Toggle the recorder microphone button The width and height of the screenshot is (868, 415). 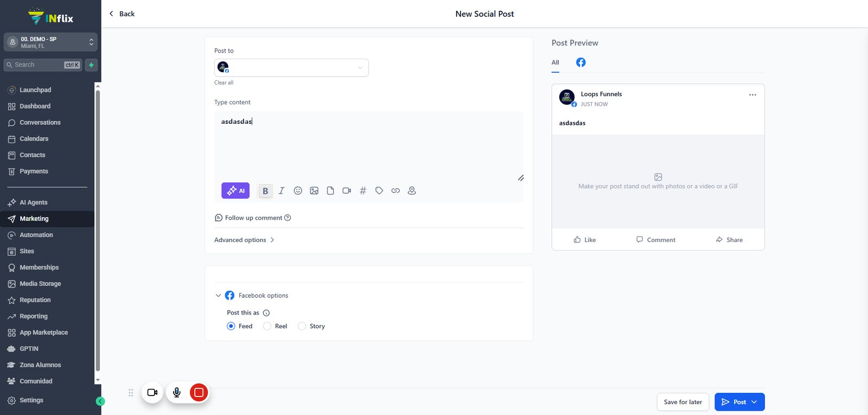pyautogui.click(x=176, y=392)
